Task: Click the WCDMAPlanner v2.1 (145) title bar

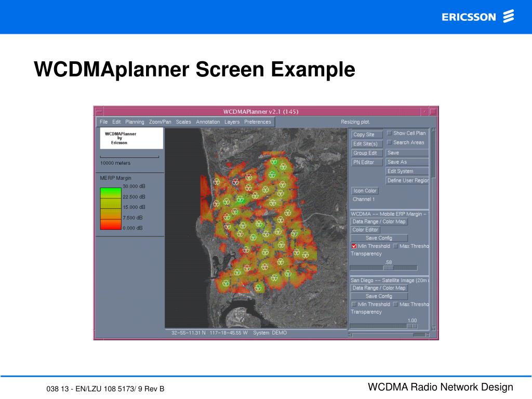Action: click(261, 112)
